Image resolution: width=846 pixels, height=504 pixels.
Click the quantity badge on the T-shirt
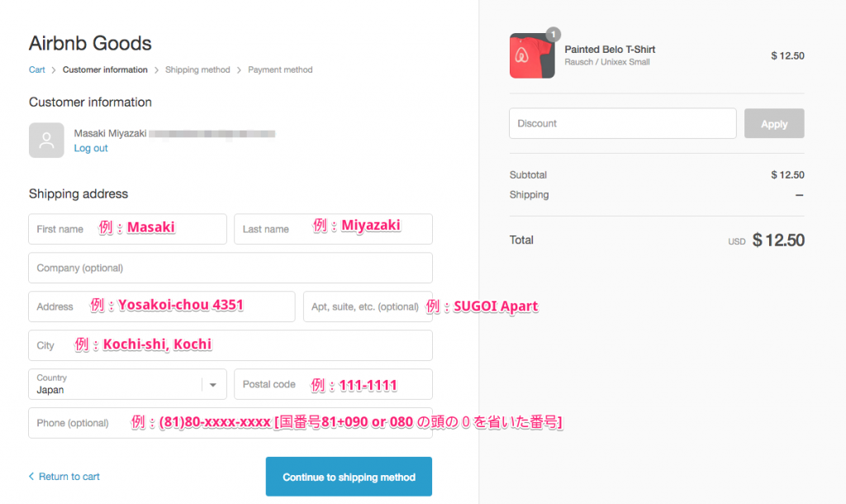point(553,35)
